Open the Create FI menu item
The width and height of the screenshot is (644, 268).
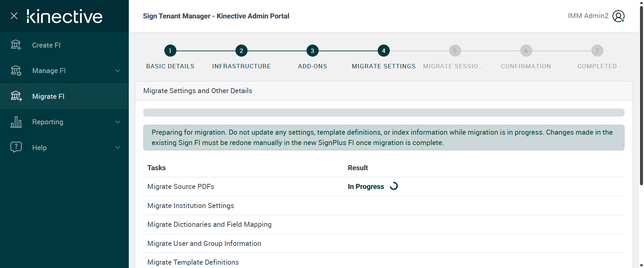click(x=46, y=45)
